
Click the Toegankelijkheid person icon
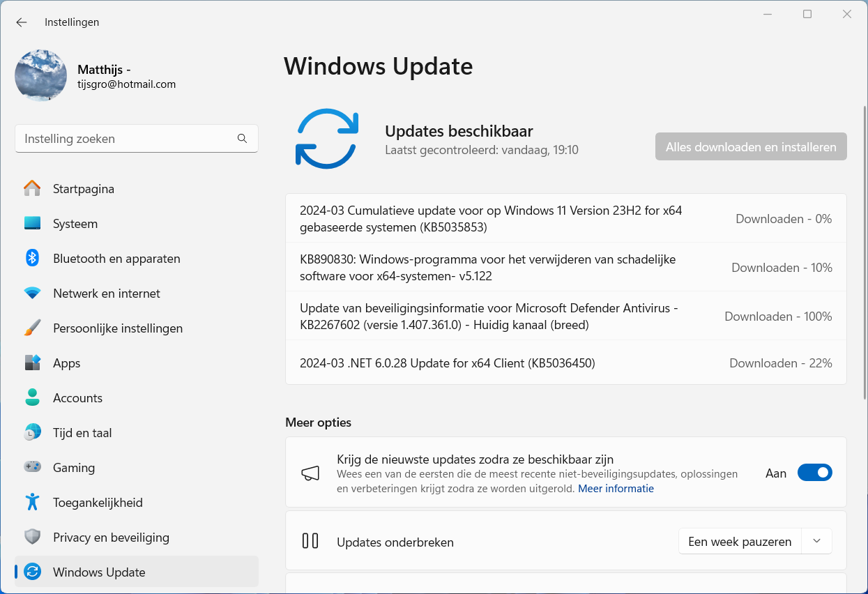pyautogui.click(x=32, y=503)
